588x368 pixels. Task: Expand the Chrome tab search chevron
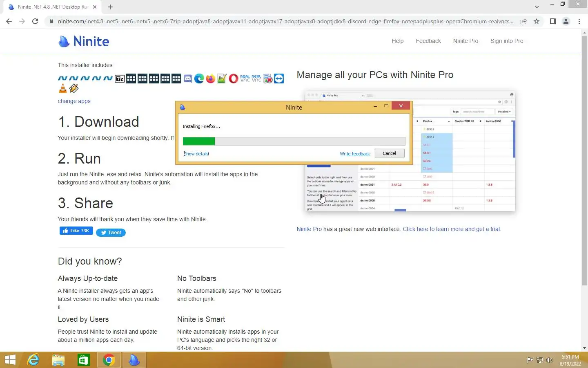pyautogui.click(x=537, y=7)
